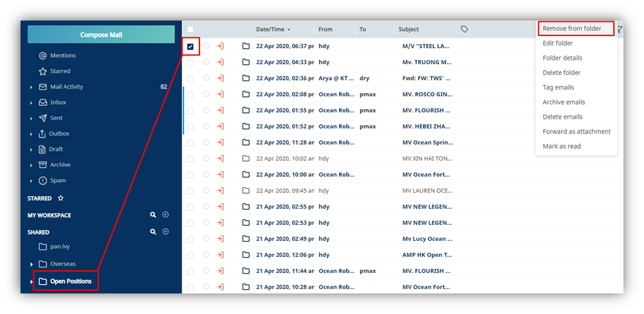The image size is (644, 314).
Task: Star the M/V STEEL LA email
Action: tap(206, 46)
